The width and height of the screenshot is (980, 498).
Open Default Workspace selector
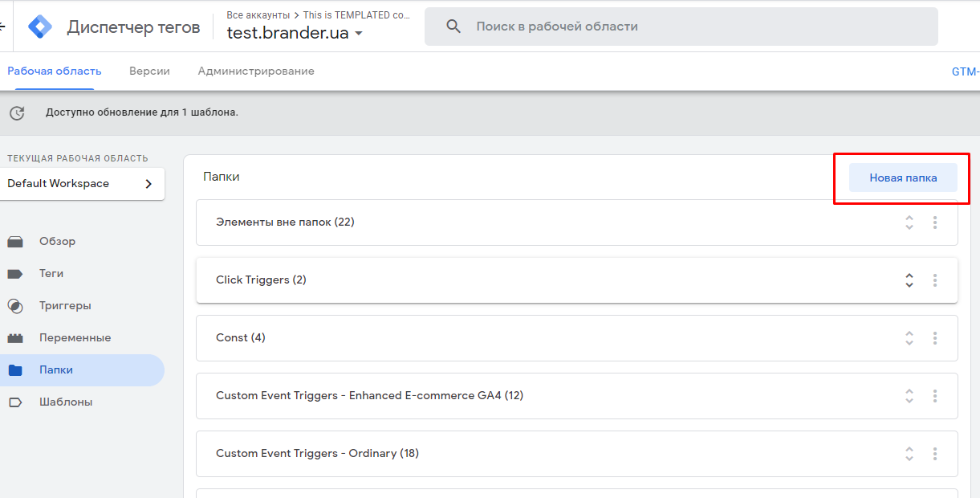coord(83,184)
